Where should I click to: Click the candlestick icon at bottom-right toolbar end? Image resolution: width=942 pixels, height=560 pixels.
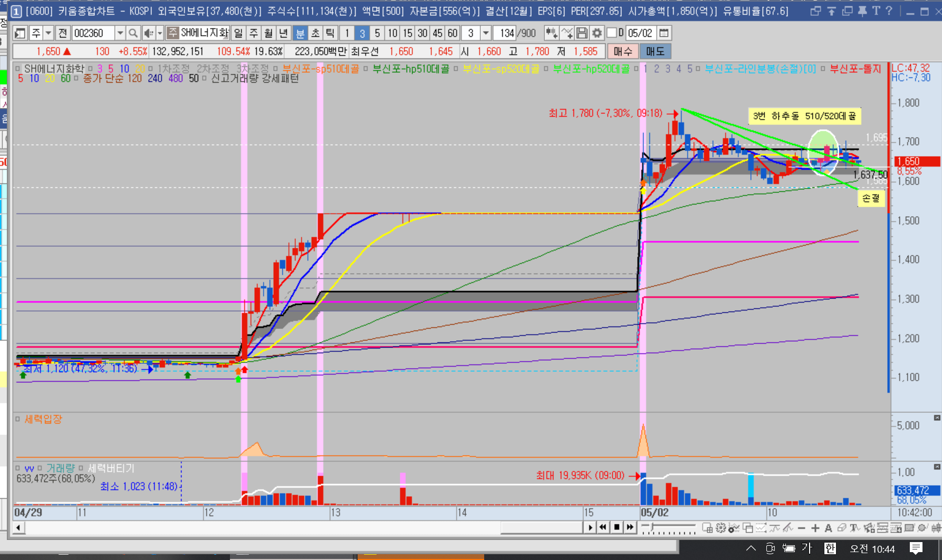[x=936, y=528]
